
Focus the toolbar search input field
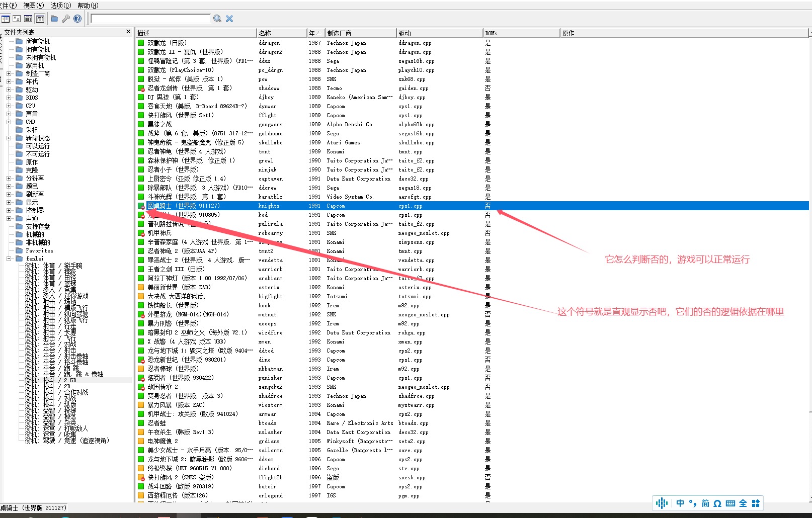[150, 19]
